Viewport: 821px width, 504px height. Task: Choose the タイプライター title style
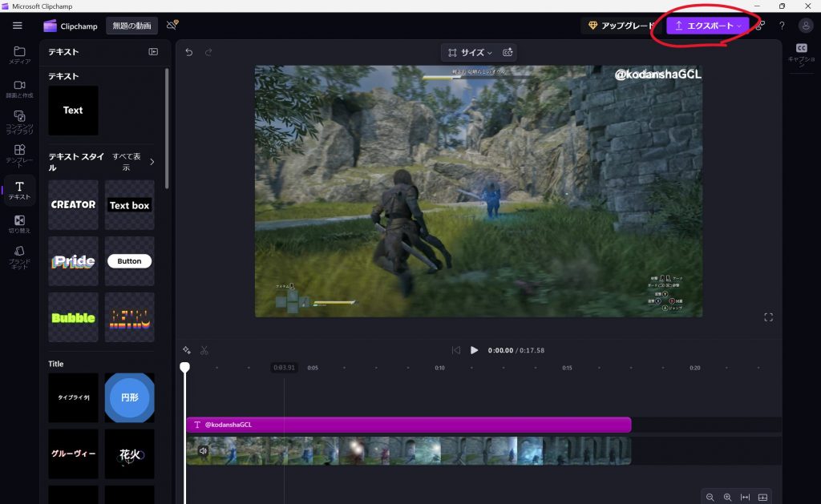(x=73, y=397)
